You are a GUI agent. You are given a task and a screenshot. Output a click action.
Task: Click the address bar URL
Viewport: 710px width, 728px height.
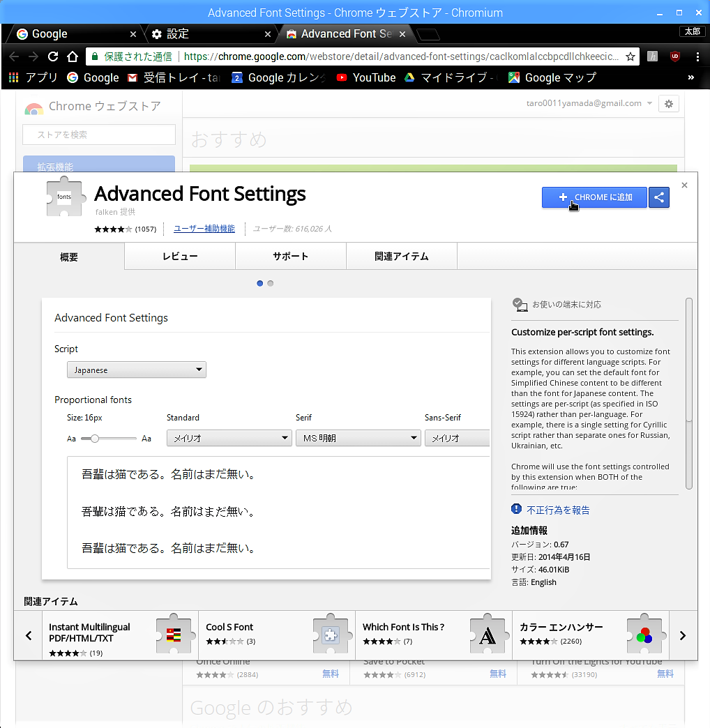click(x=401, y=56)
